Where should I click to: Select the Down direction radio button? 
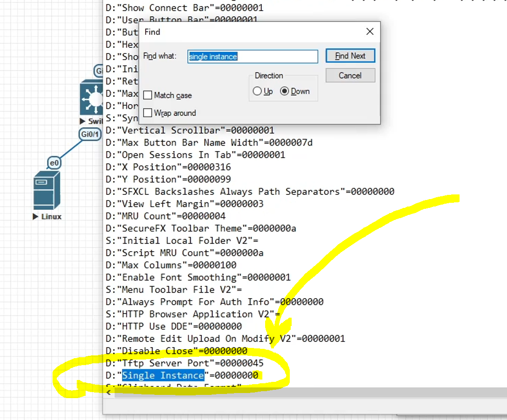coord(285,92)
